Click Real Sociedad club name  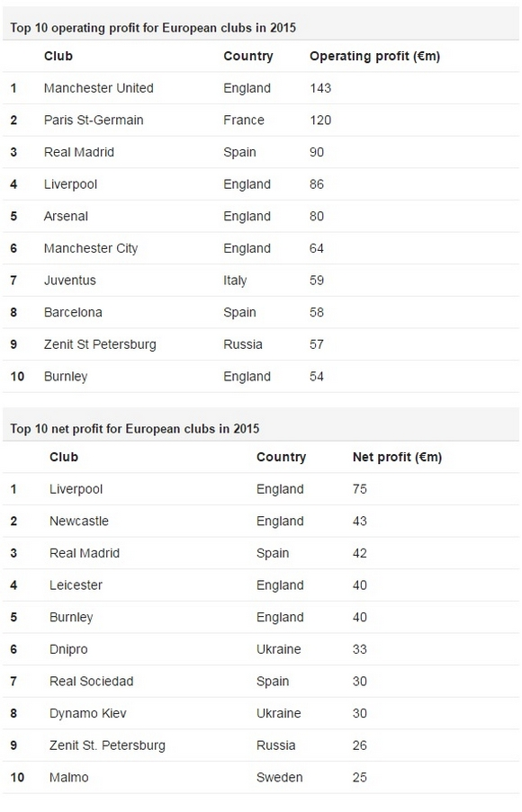[91, 682]
